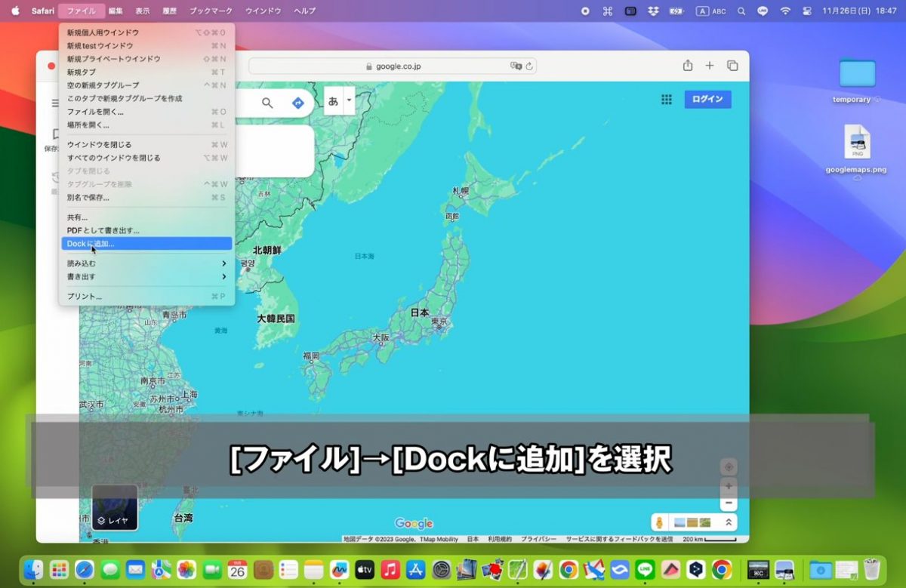Click the 利用規約 footer link
This screenshot has width=906, height=588.
point(500,540)
